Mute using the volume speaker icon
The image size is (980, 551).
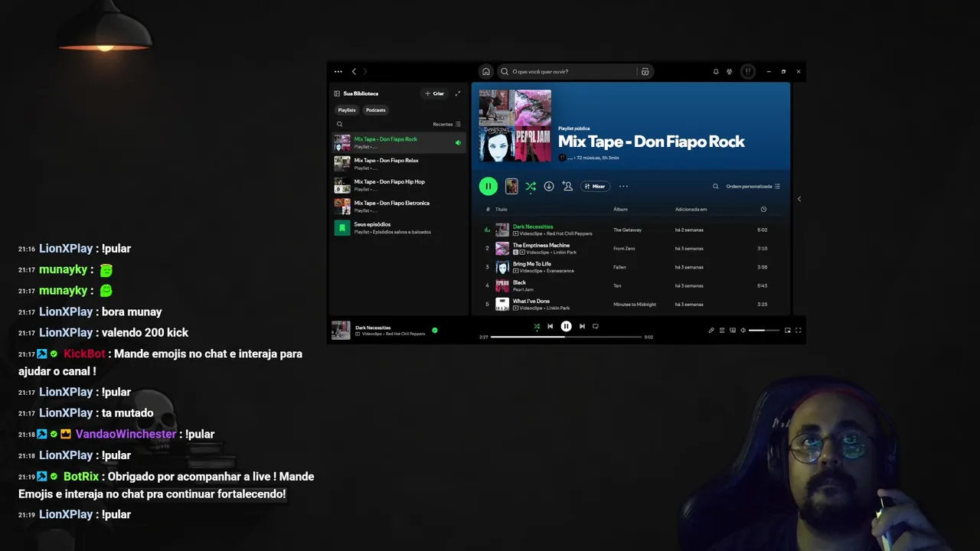(x=743, y=331)
